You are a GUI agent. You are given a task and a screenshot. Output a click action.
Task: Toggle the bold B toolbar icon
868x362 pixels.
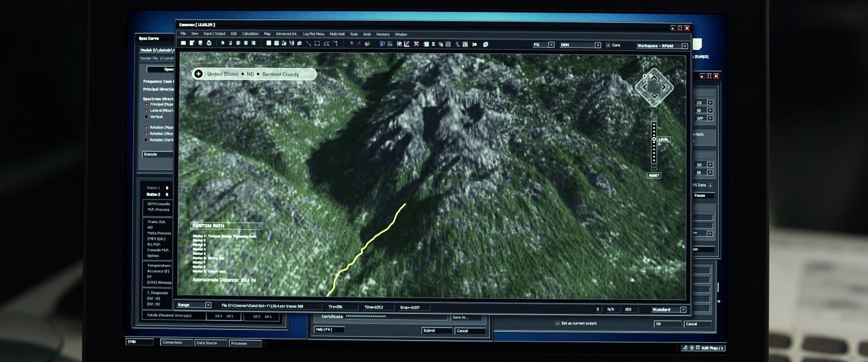click(222, 43)
